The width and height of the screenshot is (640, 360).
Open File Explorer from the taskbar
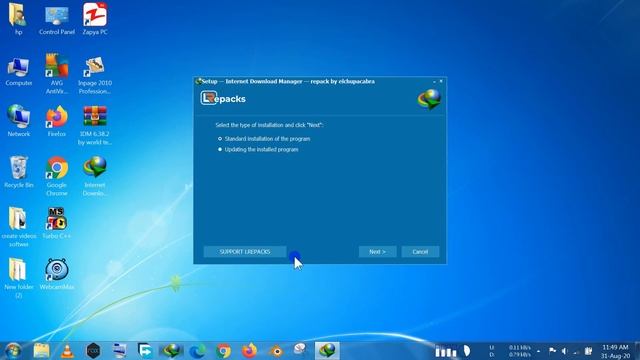pos(41,351)
